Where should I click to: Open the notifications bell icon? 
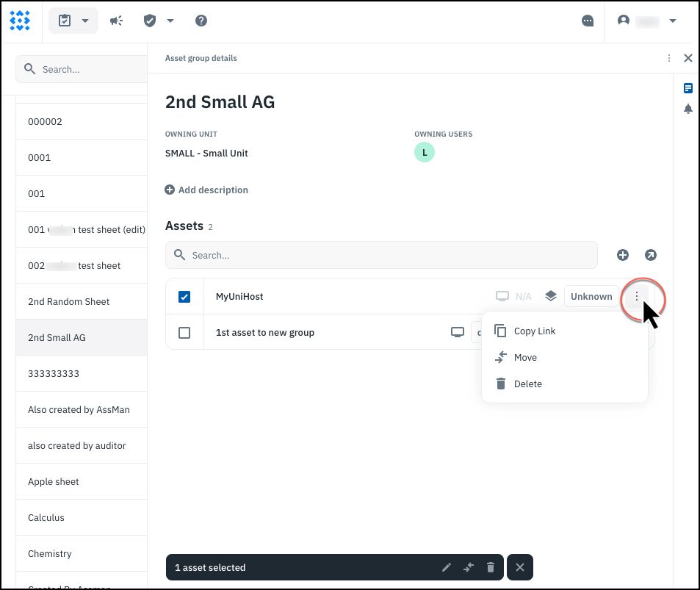pos(688,109)
